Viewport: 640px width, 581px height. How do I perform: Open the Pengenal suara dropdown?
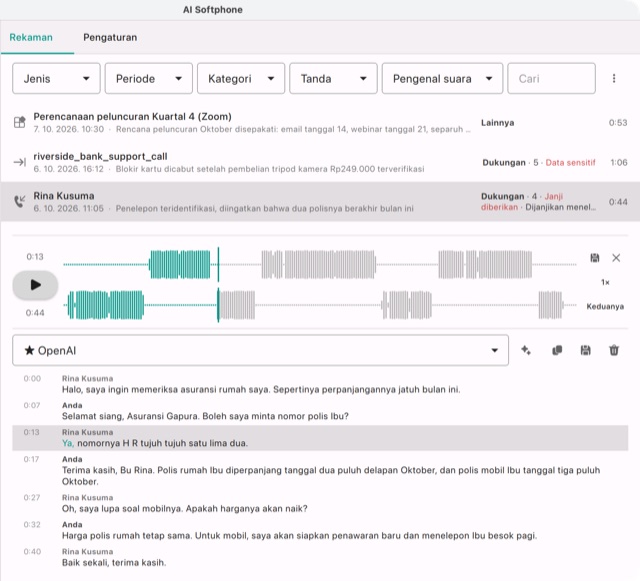click(x=442, y=78)
